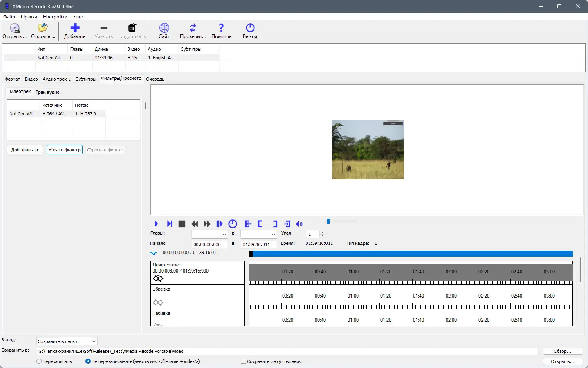Click the Доб. фильтр button

[25, 150]
